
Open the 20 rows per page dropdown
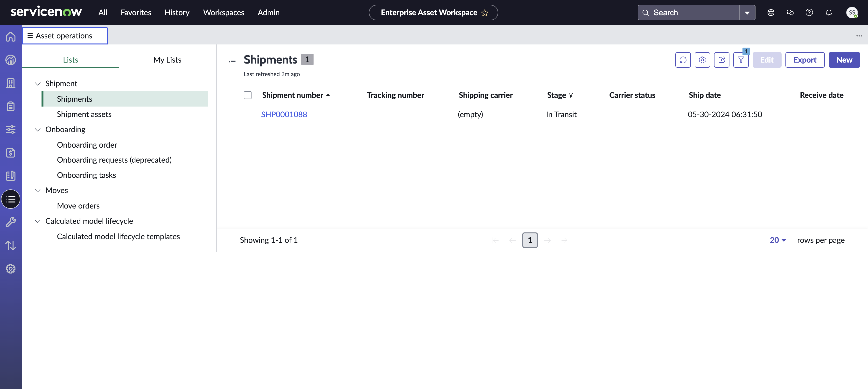778,240
